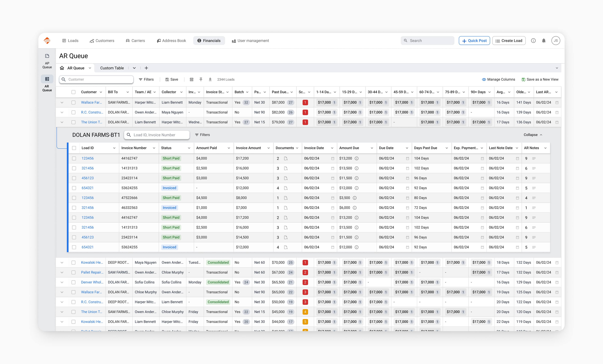This screenshot has width=603, height=364.
Task: Switch to the Custom Table tab
Action: coord(112,68)
